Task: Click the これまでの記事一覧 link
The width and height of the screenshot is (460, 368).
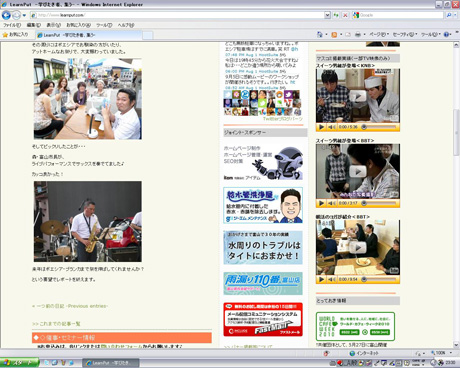Action: (56, 324)
